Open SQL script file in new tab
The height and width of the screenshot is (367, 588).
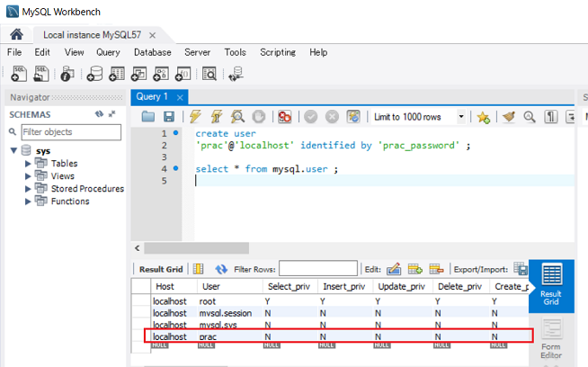point(40,74)
